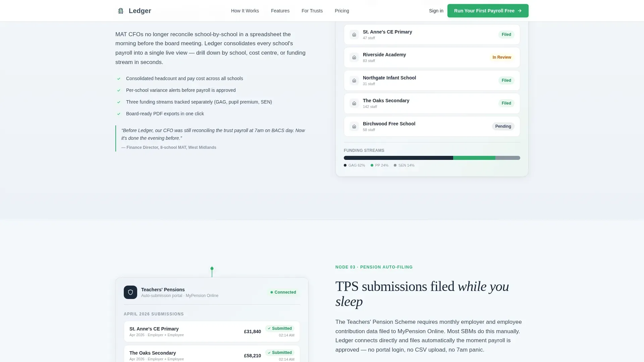This screenshot has height=362, width=644.
Task: Click the £31,840 submission amount
Action: [253, 331]
